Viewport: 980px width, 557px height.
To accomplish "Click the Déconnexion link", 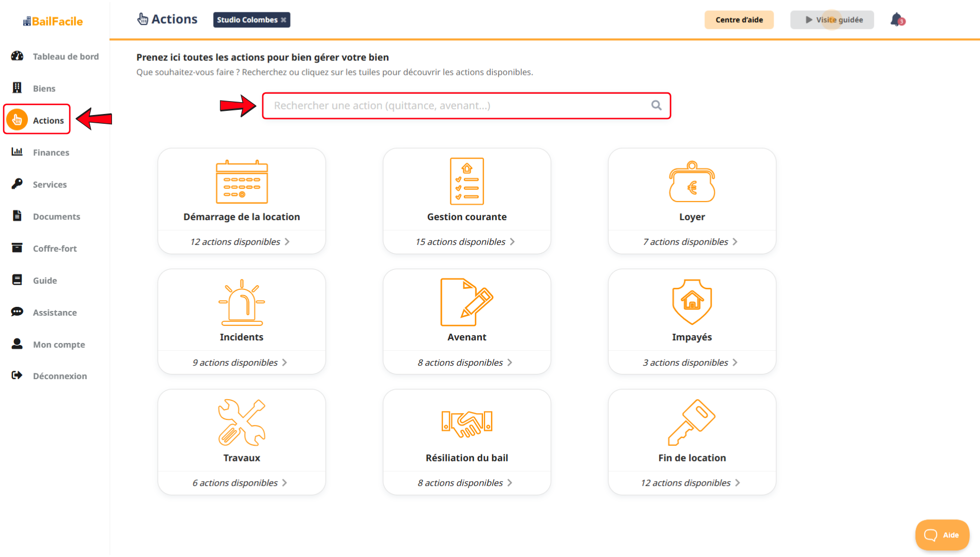I will [60, 376].
